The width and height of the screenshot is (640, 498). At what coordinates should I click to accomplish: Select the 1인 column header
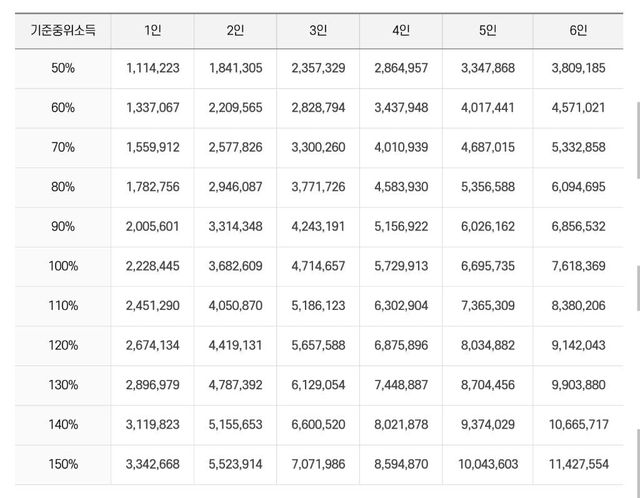pyautogui.click(x=153, y=30)
